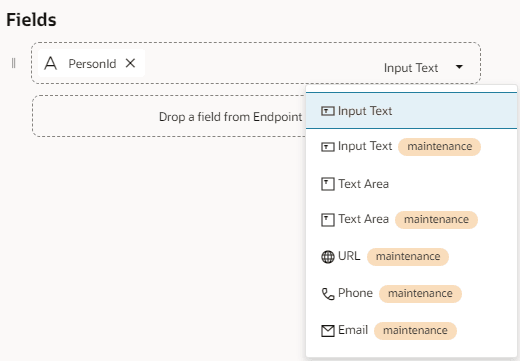Click the Input Text combo box value

411,68
